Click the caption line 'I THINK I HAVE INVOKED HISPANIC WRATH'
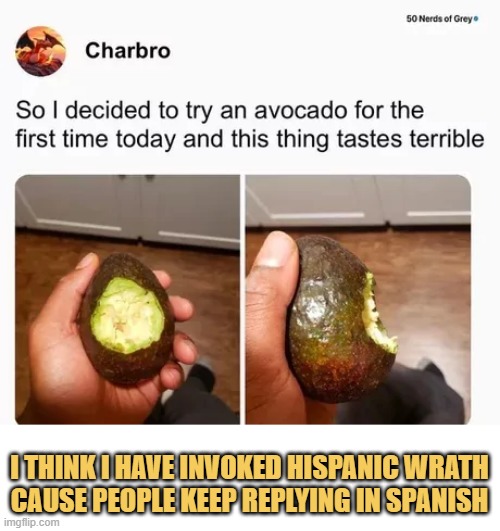 pos(250,468)
